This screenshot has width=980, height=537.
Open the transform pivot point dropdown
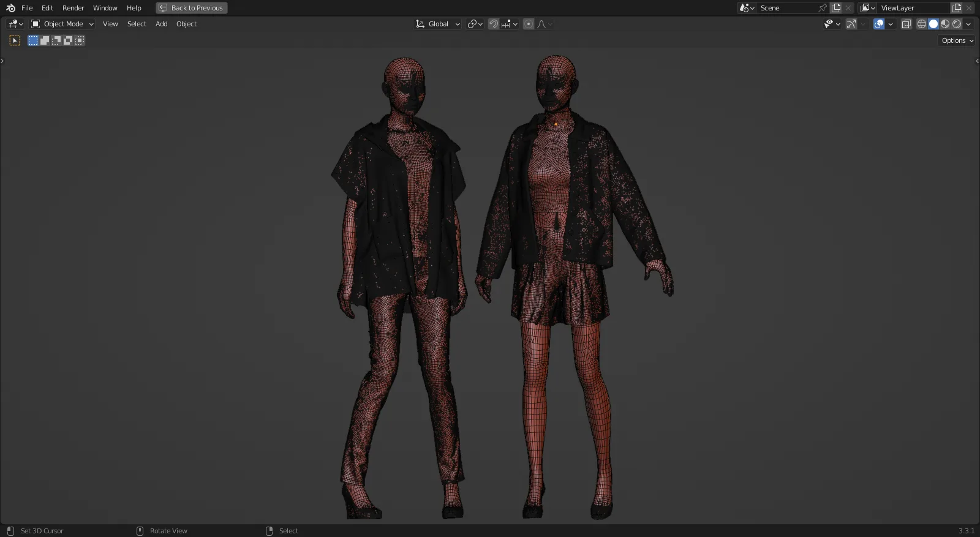click(475, 24)
